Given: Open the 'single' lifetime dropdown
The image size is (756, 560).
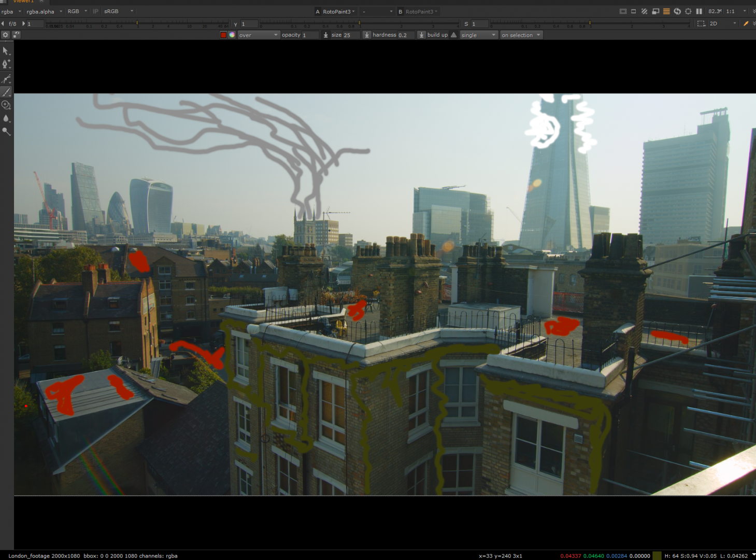Looking at the screenshot, I should (x=478, y=35).
